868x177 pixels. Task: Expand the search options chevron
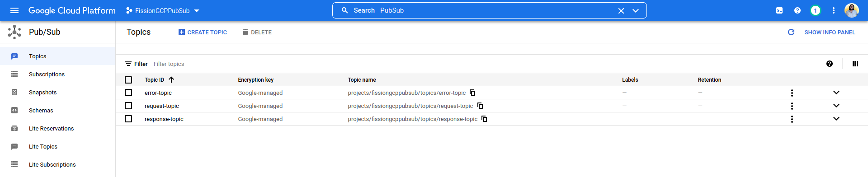[636, 11]
